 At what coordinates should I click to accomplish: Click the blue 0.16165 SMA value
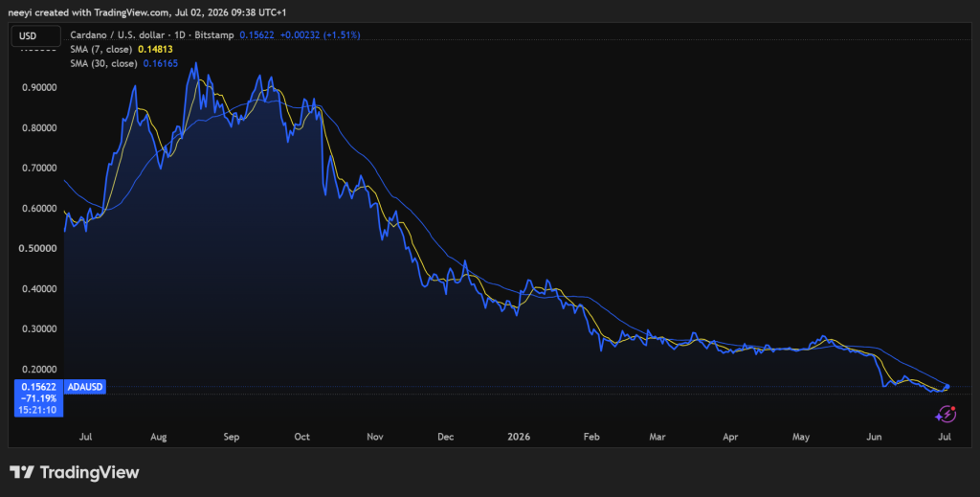(160, 63)
